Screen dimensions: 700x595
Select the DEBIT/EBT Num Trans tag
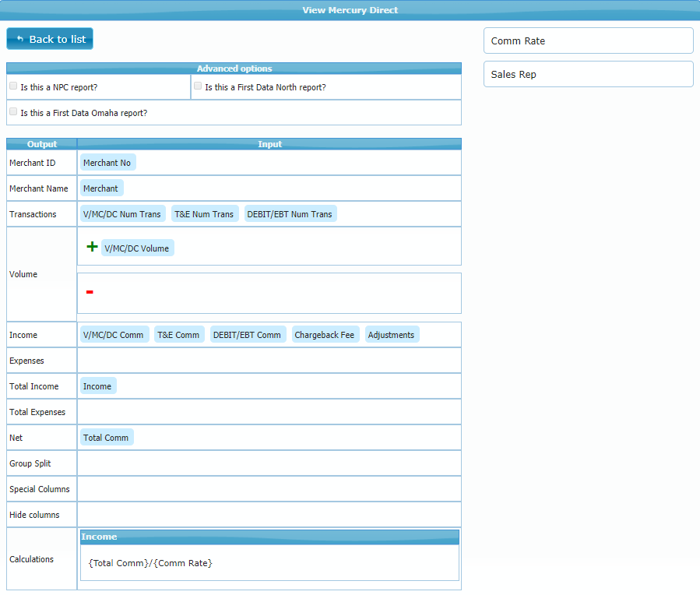(x=289, y=214)
